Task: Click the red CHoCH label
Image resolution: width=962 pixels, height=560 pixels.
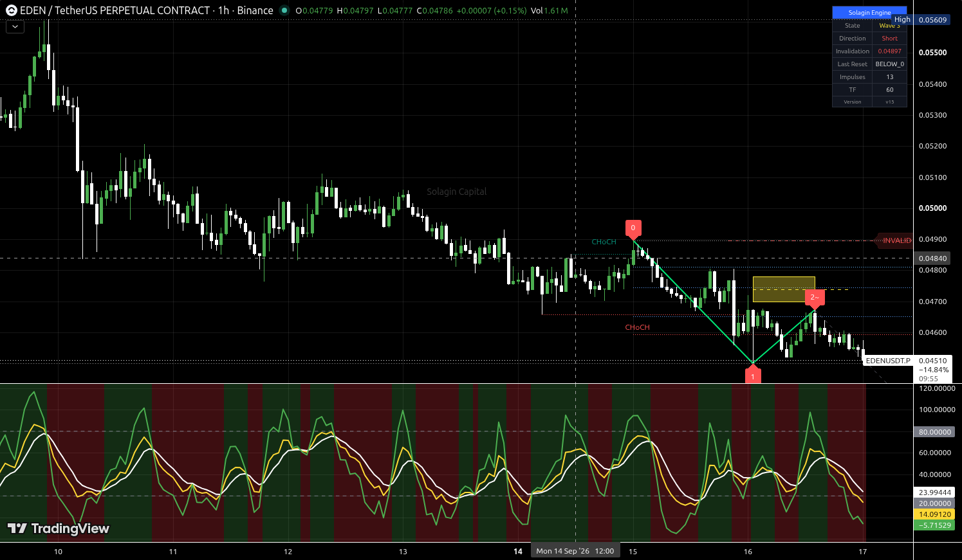Action: click(638, 327)
